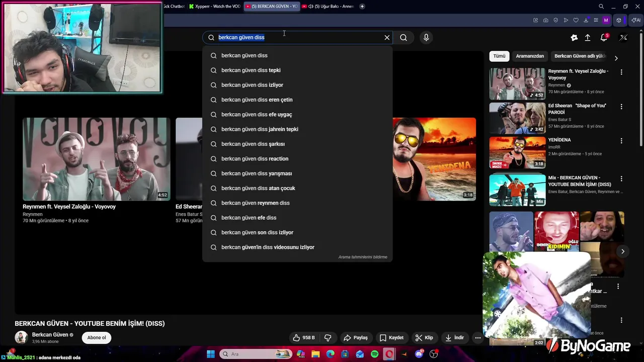
Task: Open options menu for Voyovoy sidebar video
Action: [x=621, y=72]
